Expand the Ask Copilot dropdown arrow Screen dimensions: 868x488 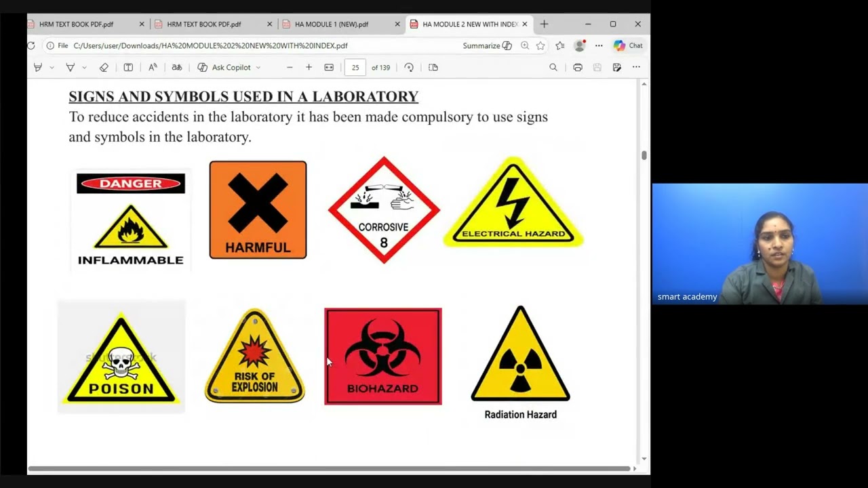tap(258, 67)
